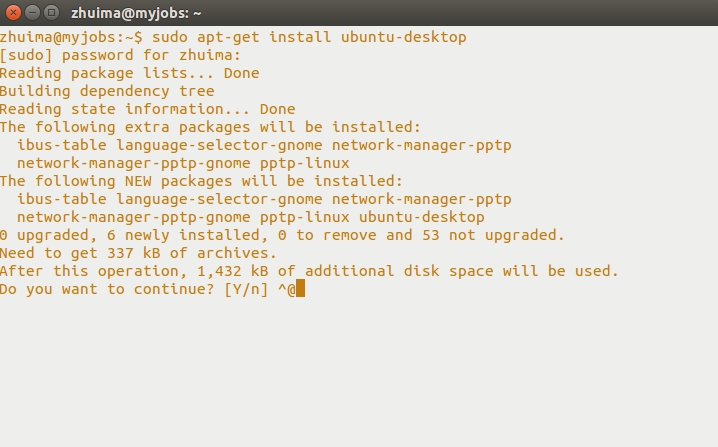Click 'The following extra packages will be installed:'
Viewport: 718px width, 447px height.
click(x=210, y=127)
